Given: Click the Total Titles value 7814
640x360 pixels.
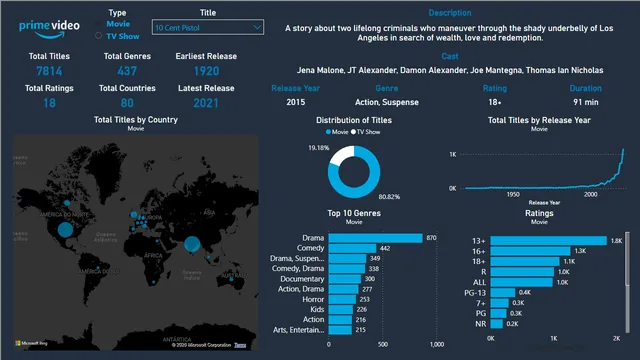Looking at the screenshot, I should coord(49,71).
